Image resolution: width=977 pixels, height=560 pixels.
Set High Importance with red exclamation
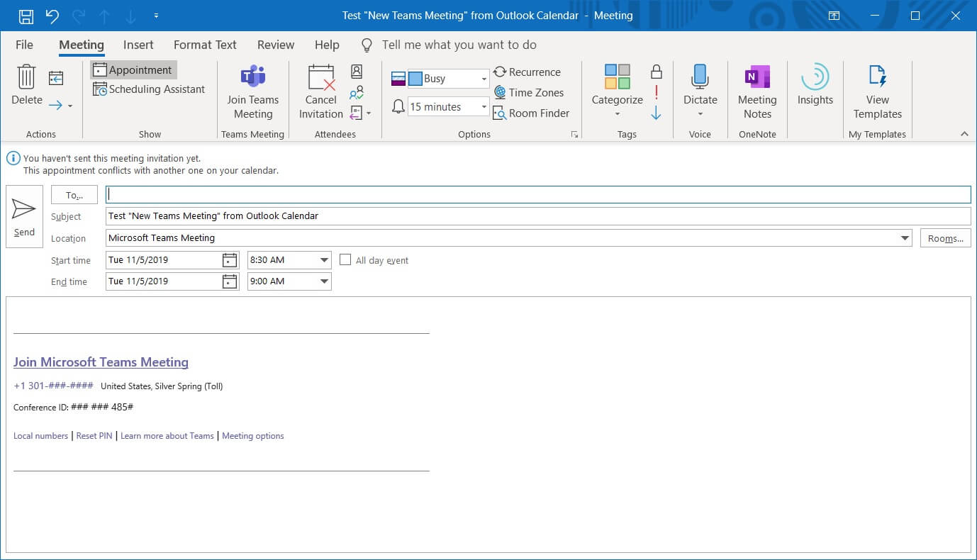coord(657,92)
